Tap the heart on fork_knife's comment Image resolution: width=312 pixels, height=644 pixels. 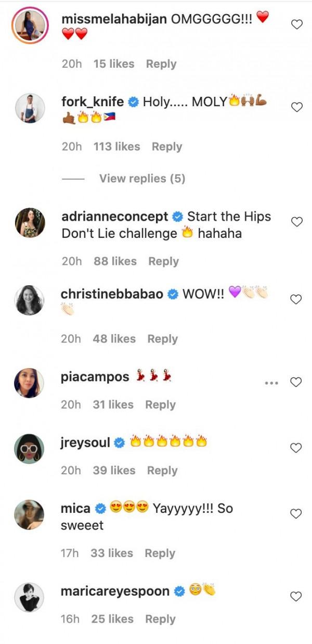296,108
